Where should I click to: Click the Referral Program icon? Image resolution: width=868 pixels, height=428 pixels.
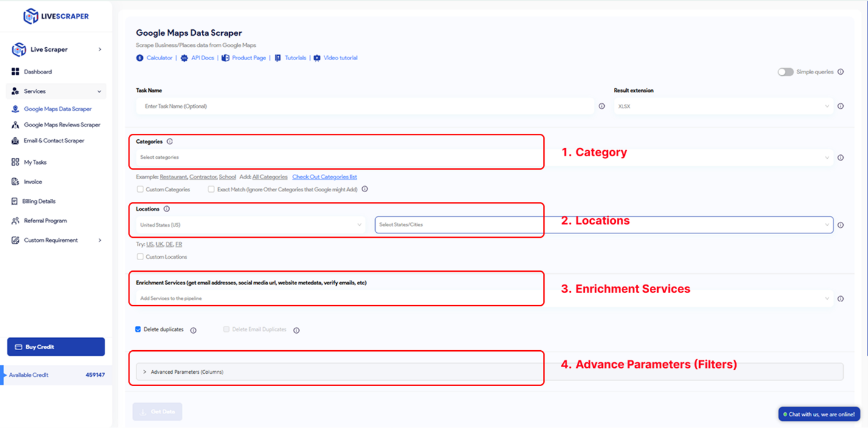click(15, 221)
